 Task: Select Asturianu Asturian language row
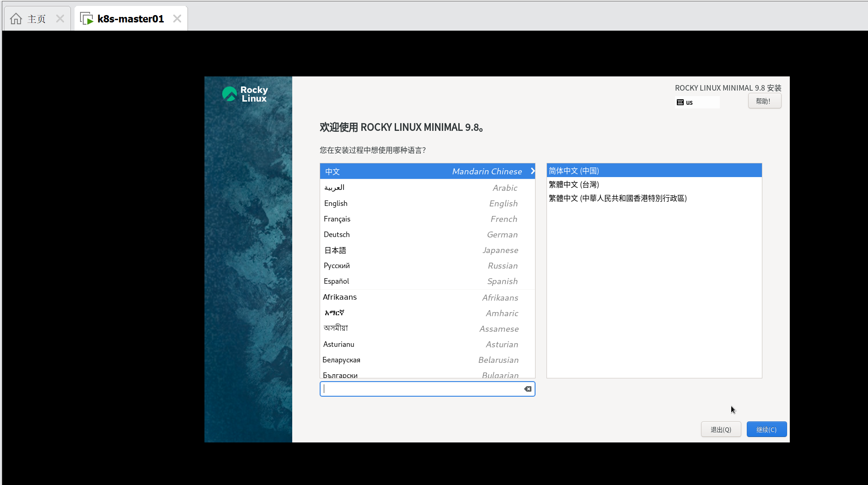428,344
